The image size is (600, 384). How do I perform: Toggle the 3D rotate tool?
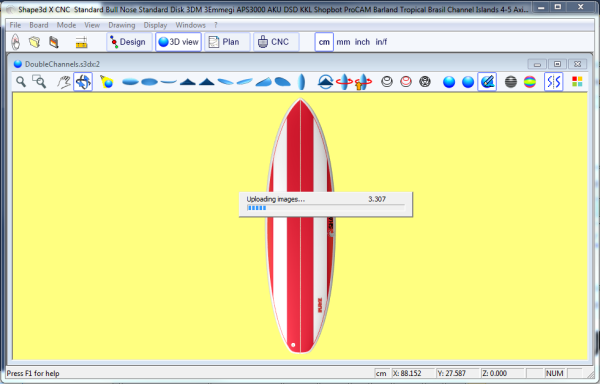pyautogui.click(x=83, y=81)
